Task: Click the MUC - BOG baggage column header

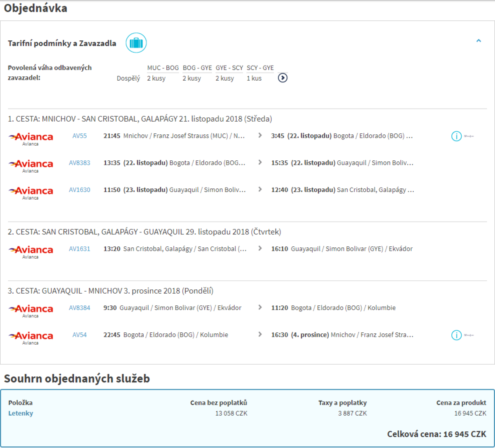Action: 163,68
